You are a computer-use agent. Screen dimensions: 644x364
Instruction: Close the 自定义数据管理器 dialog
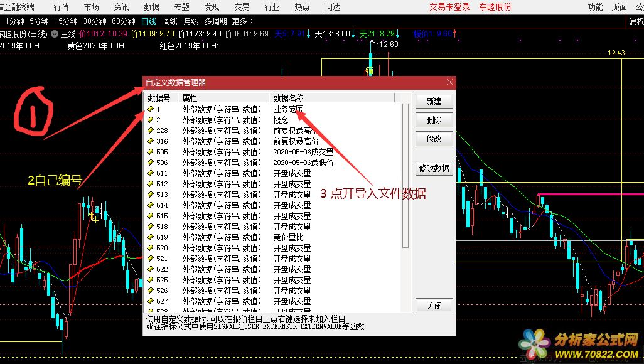tap(449, 82)
